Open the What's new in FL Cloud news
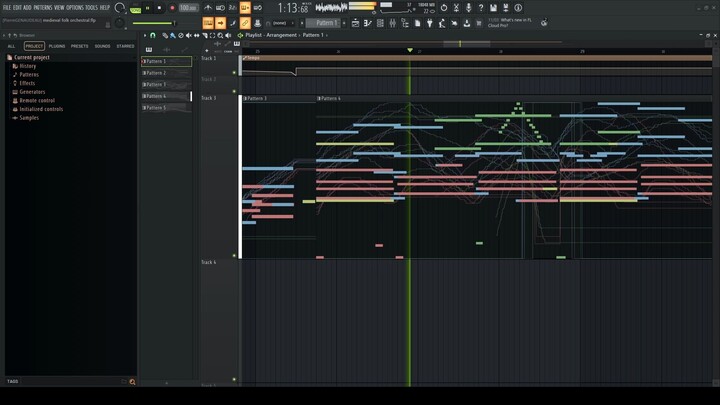The image size is (720, 405). pyautogui.click(x=510, y=23)
